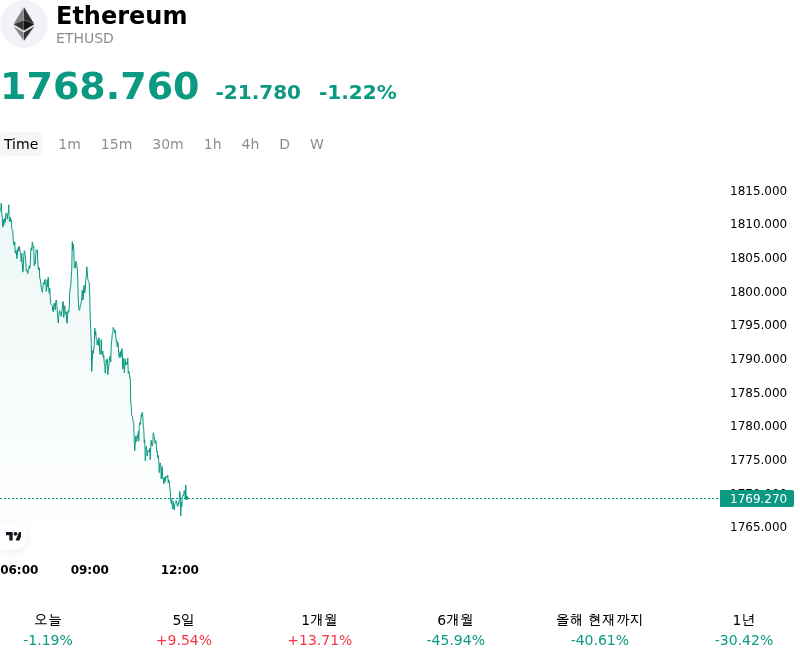Select the Time chart interval tab
The image size is (800, 660).
(x=21, y=144)
